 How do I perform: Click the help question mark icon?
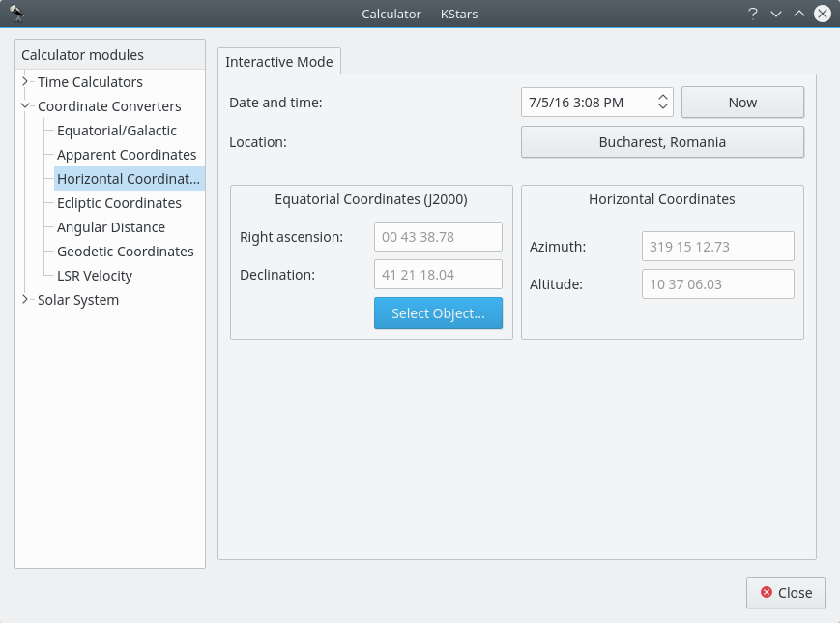(752, 14)
